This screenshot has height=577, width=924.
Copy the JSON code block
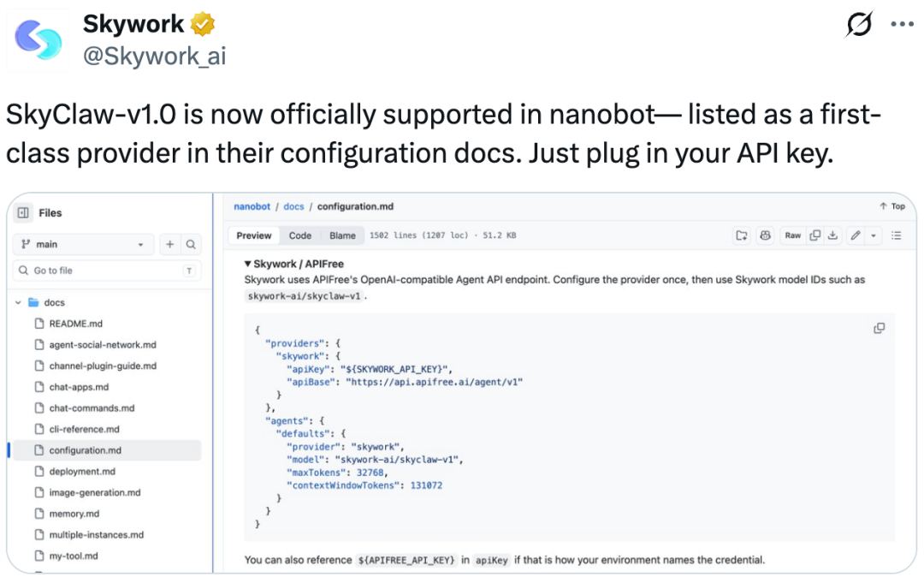click(x=879, y=328)
